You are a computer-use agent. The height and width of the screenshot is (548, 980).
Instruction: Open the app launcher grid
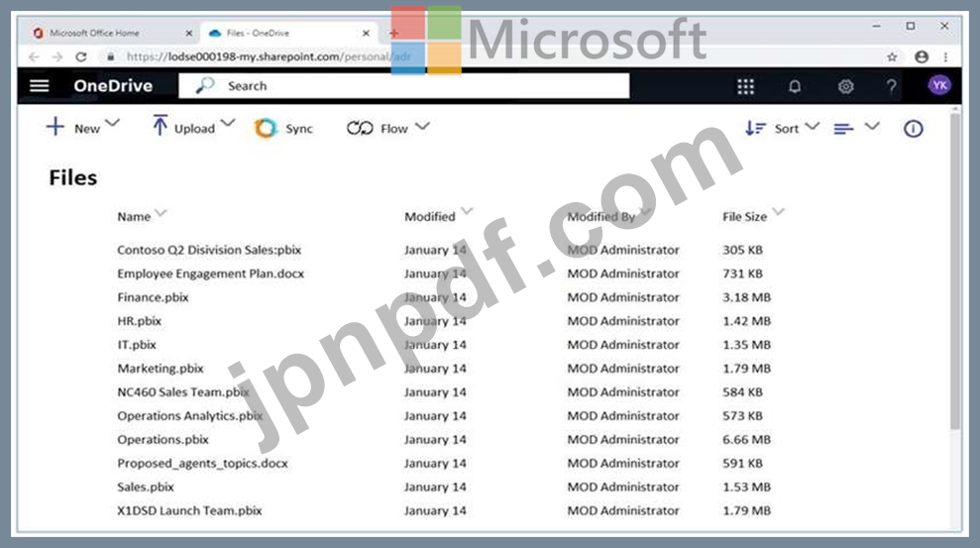(745, 86)
